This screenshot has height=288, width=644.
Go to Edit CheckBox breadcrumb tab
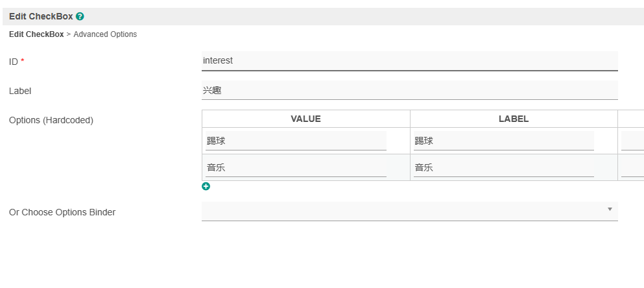point(36,34)
